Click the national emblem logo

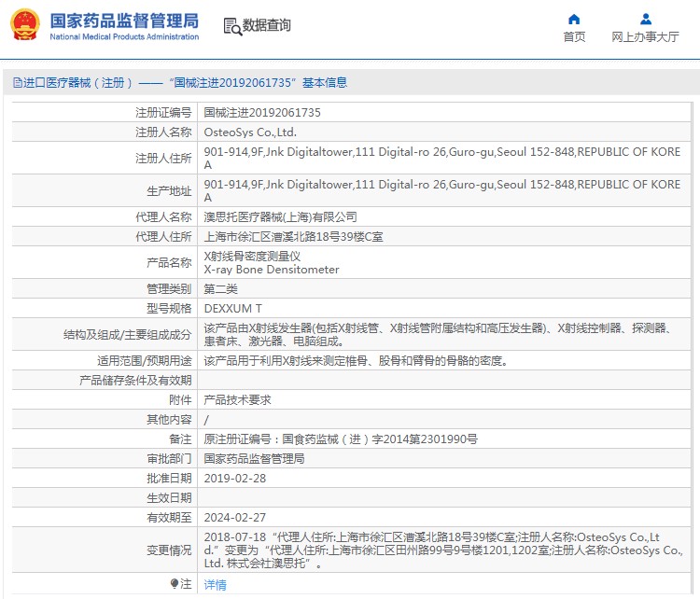(25, 25)
